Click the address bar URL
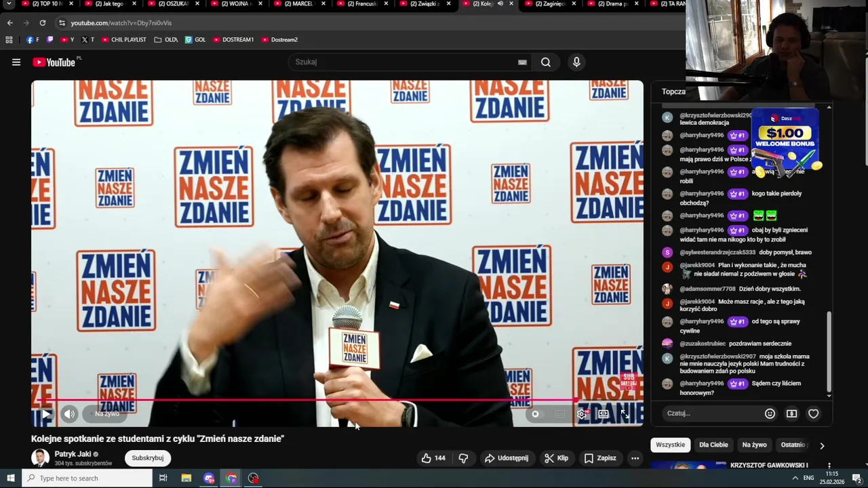Viewport: 868px width, 488px height. tap(121, 23)
